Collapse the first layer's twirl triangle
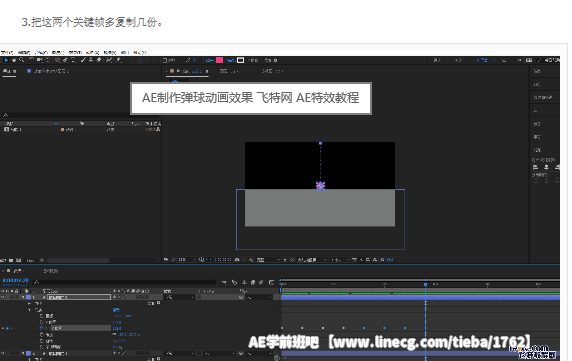This screenshot has height=361, width=572. pos(24,297)
